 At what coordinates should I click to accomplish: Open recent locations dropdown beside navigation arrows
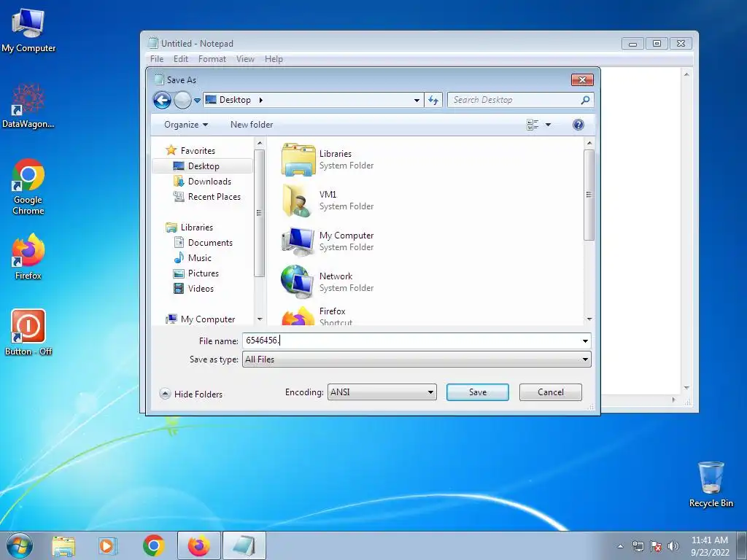point(197,101)
